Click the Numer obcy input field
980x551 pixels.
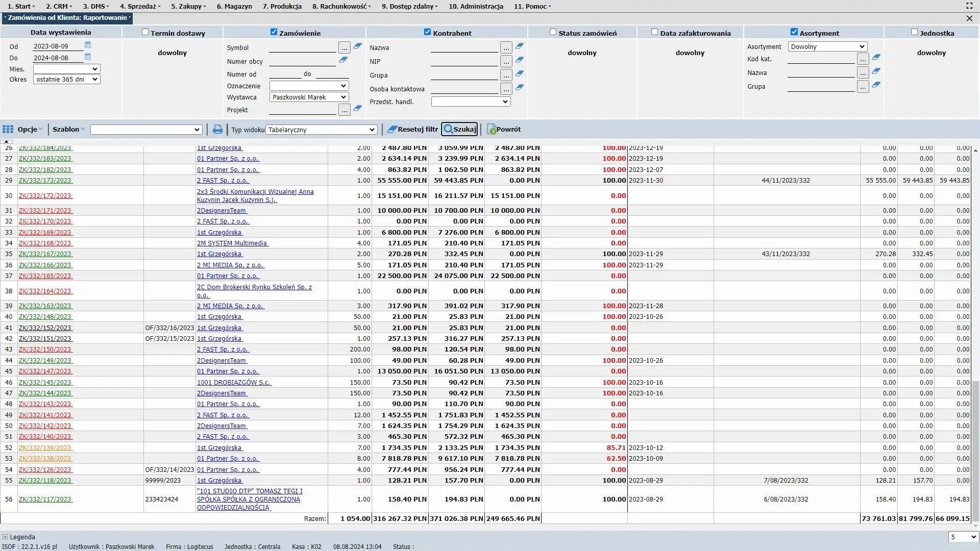click(302, 62)
